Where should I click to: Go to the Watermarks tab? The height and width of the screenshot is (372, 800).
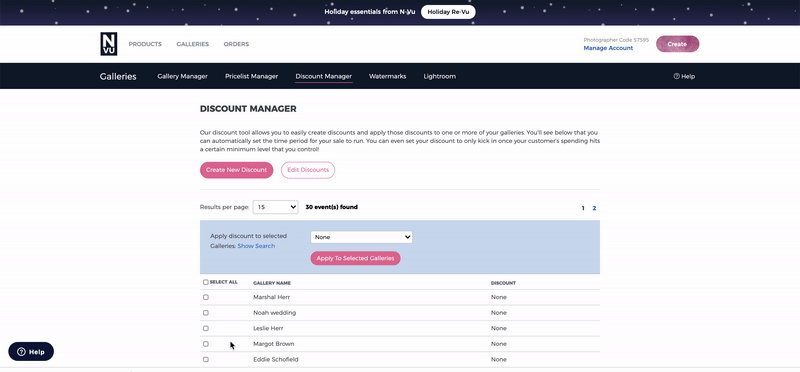click(387, 77)
